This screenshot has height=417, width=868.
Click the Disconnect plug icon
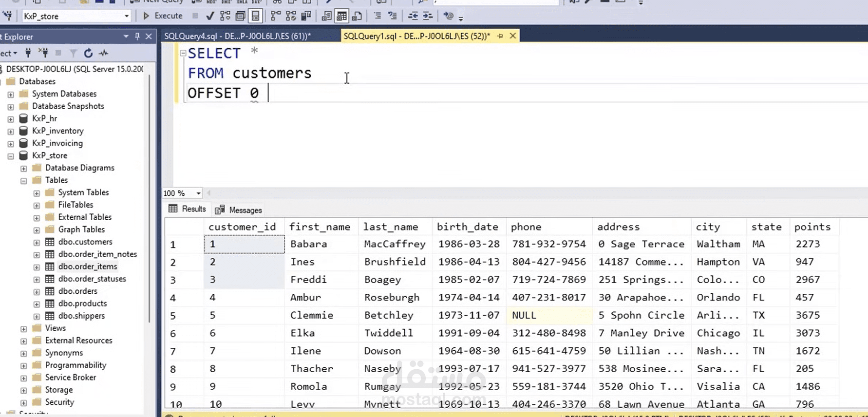pyautogui.click(x=43, y=53)
